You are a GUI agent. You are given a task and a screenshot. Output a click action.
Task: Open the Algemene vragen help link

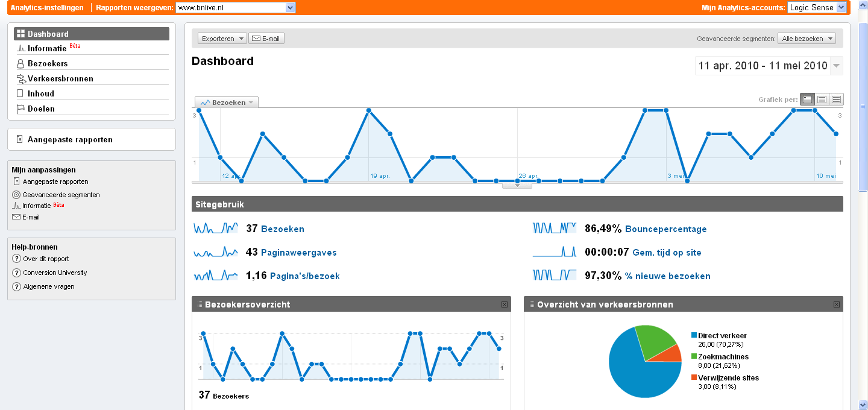pos(49,286)
